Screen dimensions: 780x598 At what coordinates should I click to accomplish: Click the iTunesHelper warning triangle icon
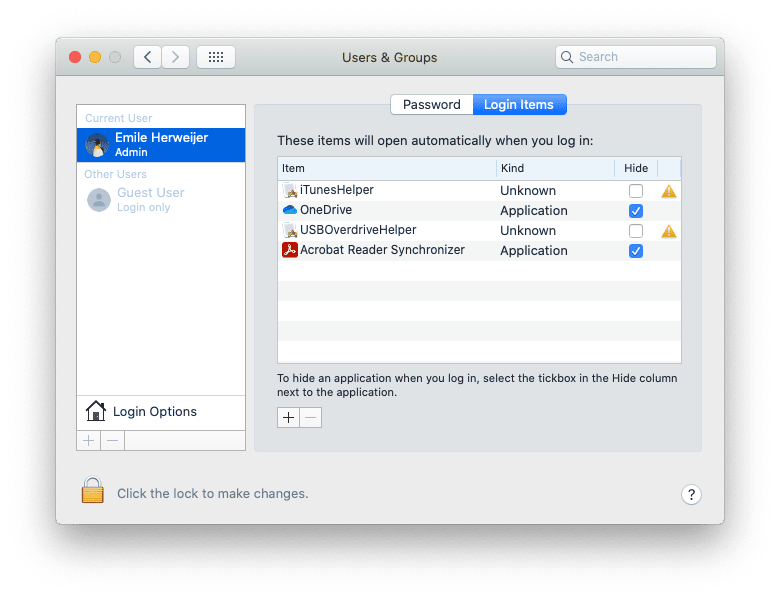669,191
